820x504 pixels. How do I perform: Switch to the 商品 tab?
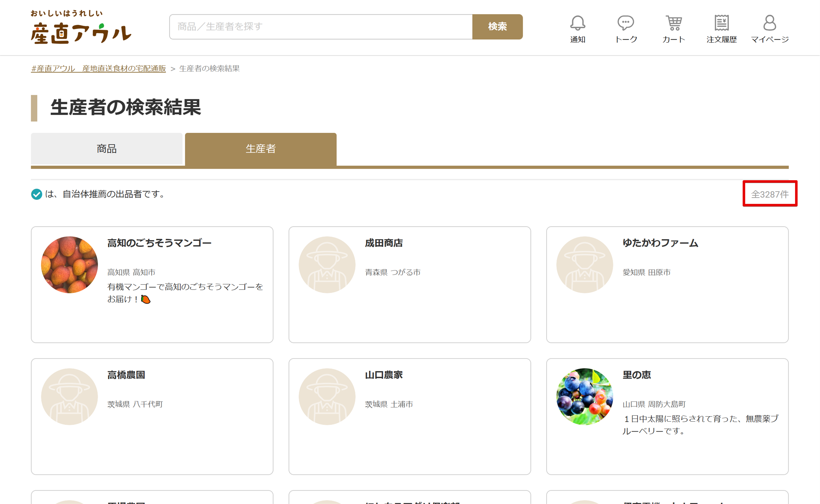point(107,149)
